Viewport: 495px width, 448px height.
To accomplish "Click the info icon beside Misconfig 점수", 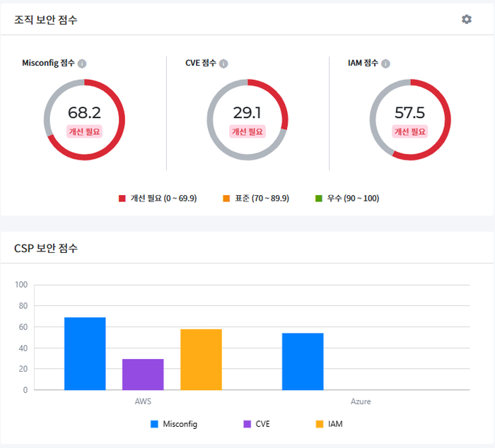I will (82, 64).
